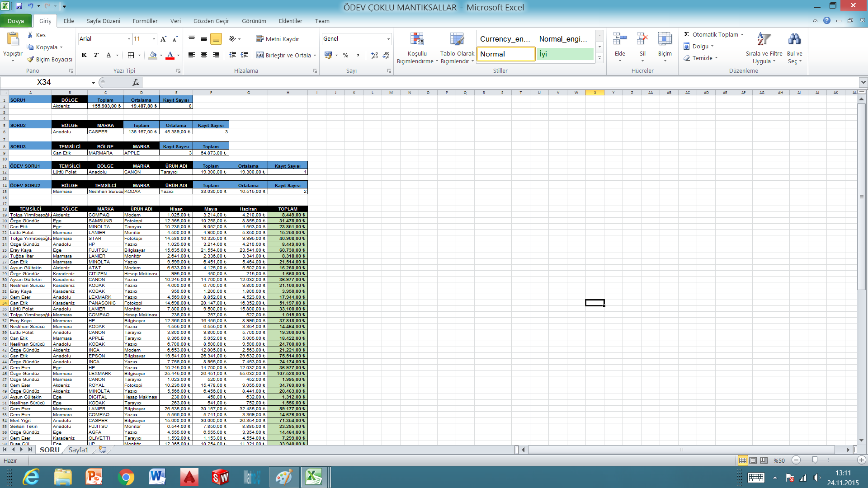Select the Sayfa1 sheet tab
The image size is (868, 488).
78,450
